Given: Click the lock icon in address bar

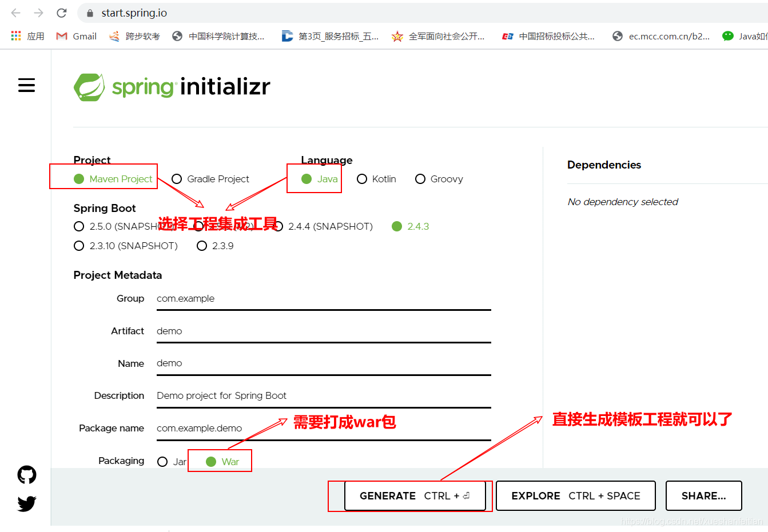Looking at the screenshot, I should coord(90,13).
